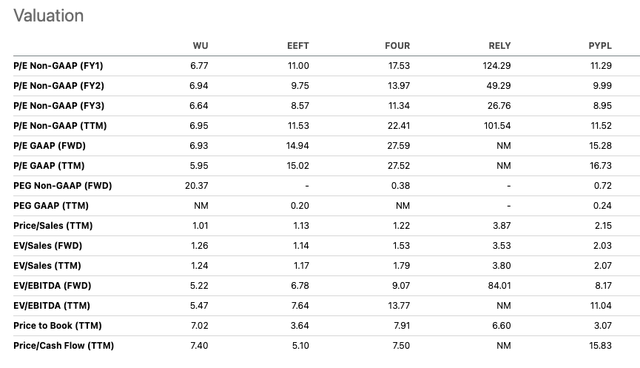
Task: Select PEG Non-GAAP (FWD) row label
Action: coord(62,186)
